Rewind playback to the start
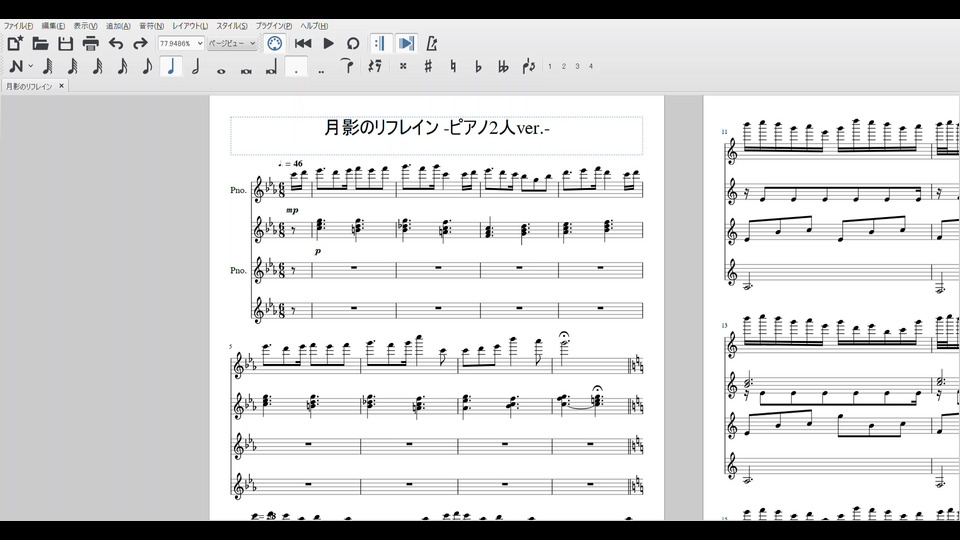Screen dimensions: 960x540 tap(302, 43)
